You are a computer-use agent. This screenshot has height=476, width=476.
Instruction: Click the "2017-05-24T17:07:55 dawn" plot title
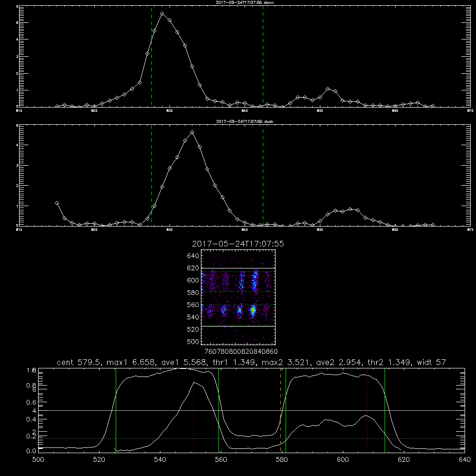245,2
